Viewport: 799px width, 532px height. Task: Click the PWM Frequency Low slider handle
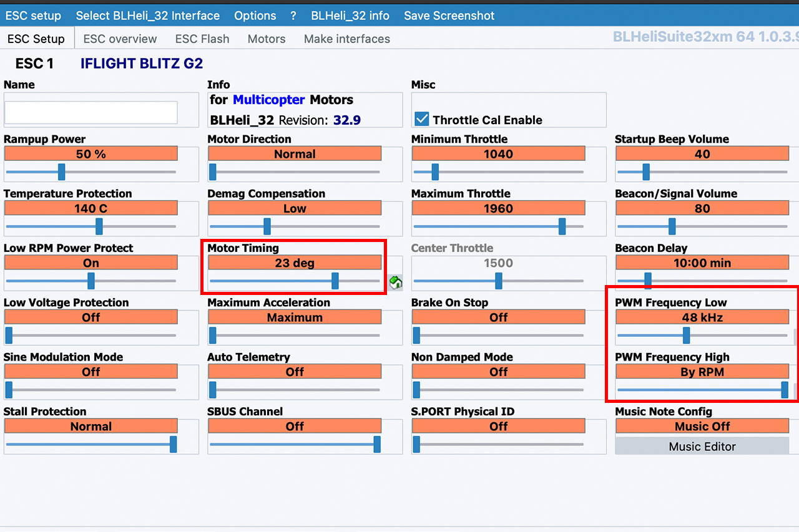click(686, 336)
